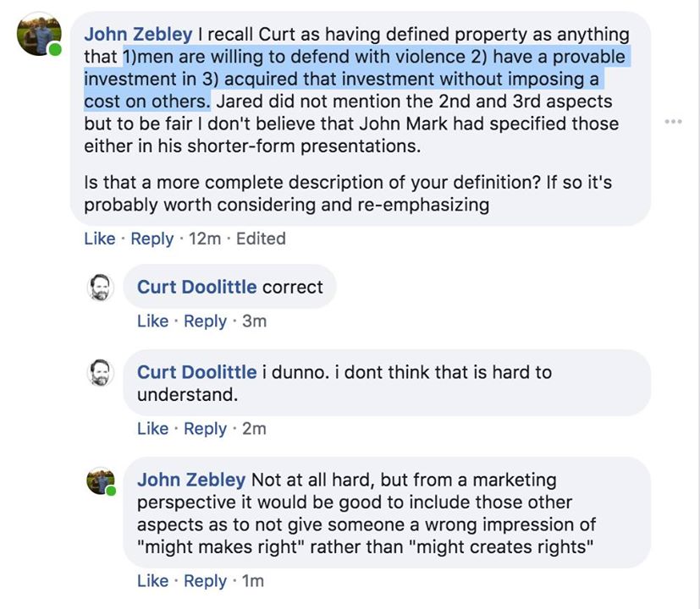This screenshot has width=700, height=609.
Task: Click Curt Doolittle's avatar beside 'correct'
Action: 102,288
